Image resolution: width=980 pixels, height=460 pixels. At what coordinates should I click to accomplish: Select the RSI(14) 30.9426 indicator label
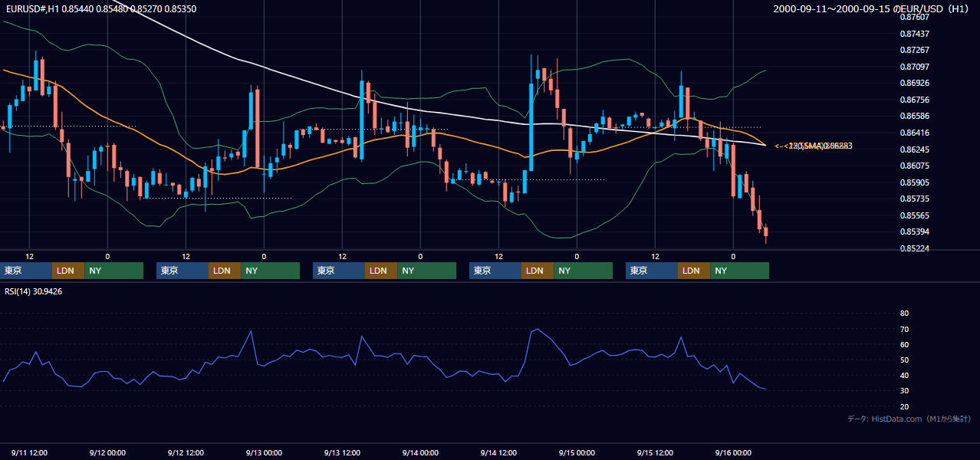coord(34,291)
